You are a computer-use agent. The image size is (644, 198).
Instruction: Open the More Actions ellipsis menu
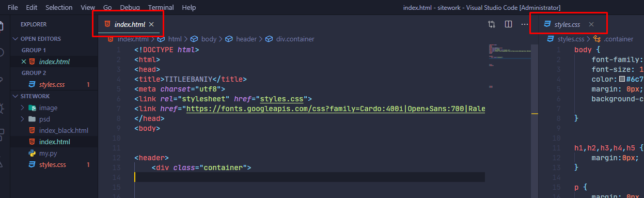point(525,24)
